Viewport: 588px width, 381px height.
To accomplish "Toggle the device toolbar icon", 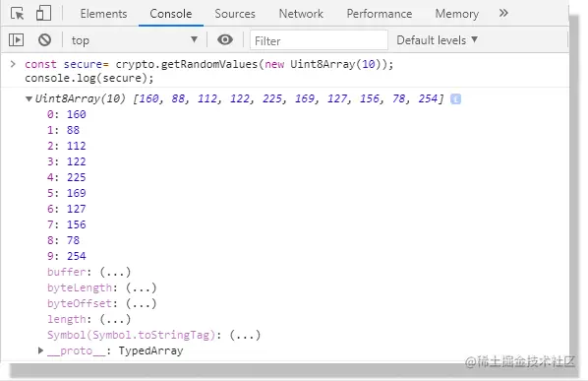I will (x=43, y=13).
